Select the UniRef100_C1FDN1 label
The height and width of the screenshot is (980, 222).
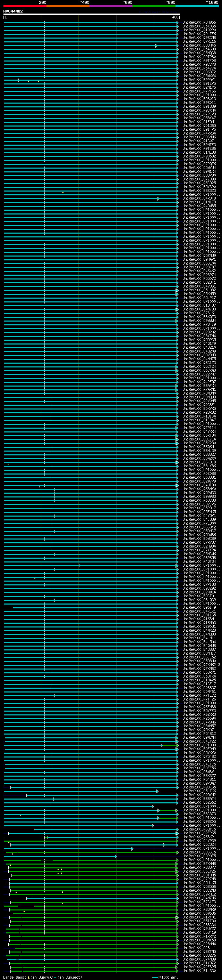[x=199, y=122]
